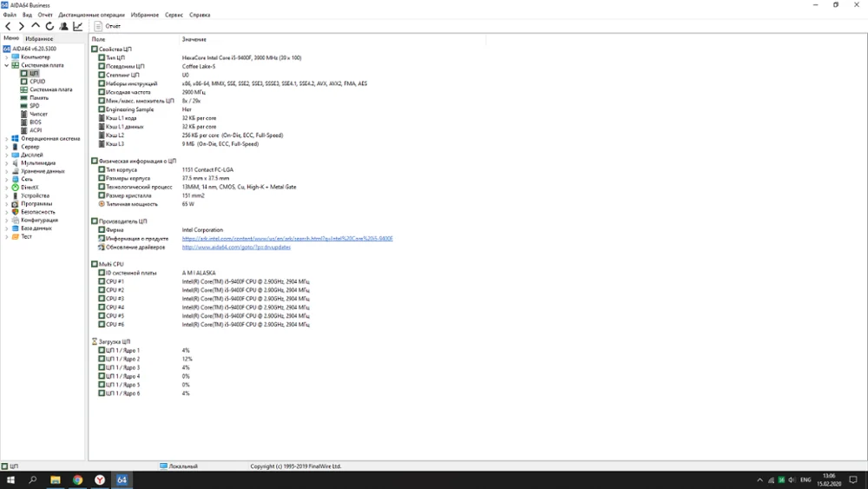Open the notification center icon
The width and height of the screenshot is (868, 489).
(853, 480)
